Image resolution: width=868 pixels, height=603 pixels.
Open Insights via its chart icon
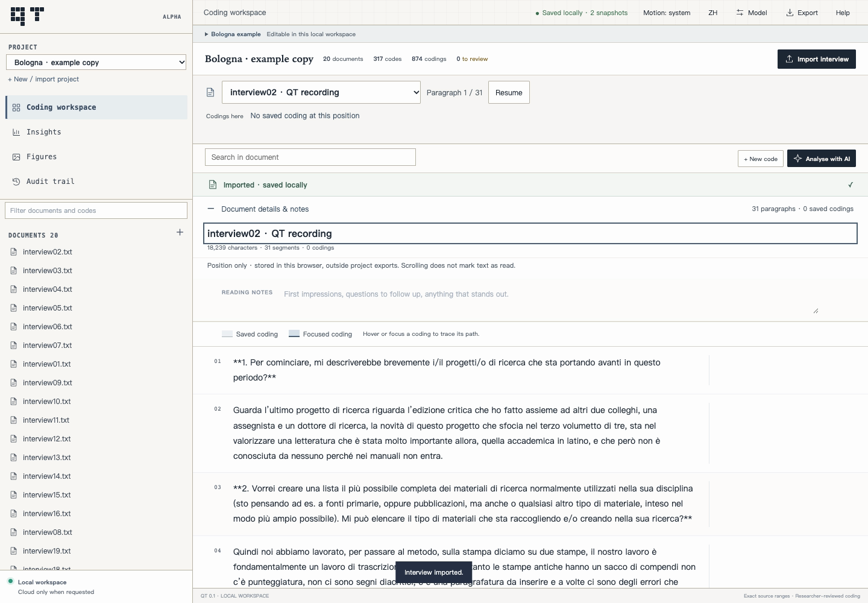pos(16,132)
